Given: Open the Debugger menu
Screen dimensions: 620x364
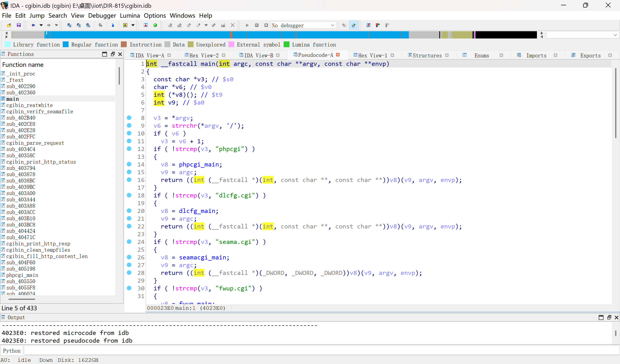Looking at the screenshot, I should 102,15.
